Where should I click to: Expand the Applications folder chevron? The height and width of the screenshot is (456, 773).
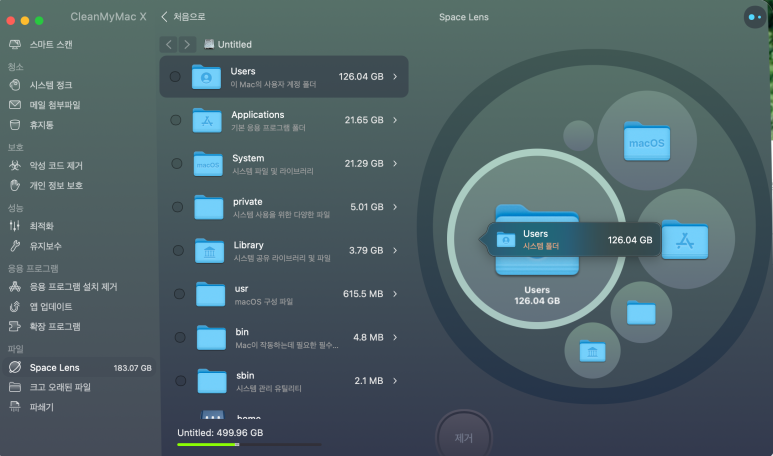coord(395,120)
